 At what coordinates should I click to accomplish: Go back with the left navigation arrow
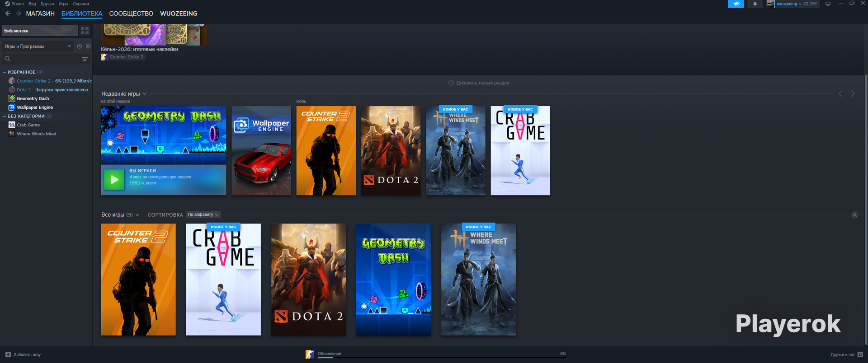tap(8, 14)
